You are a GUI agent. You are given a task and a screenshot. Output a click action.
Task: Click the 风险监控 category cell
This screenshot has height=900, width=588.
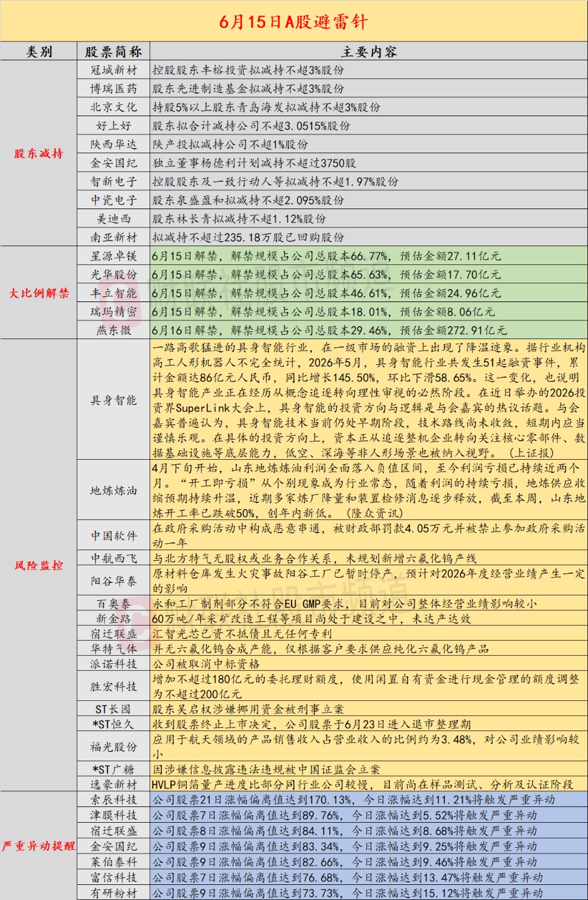39,565
